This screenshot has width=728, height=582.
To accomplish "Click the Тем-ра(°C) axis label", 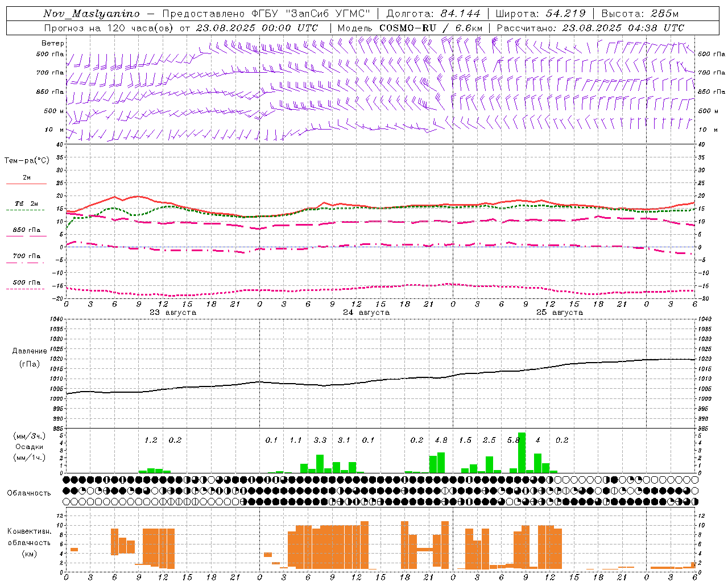I will click(27, 161).
